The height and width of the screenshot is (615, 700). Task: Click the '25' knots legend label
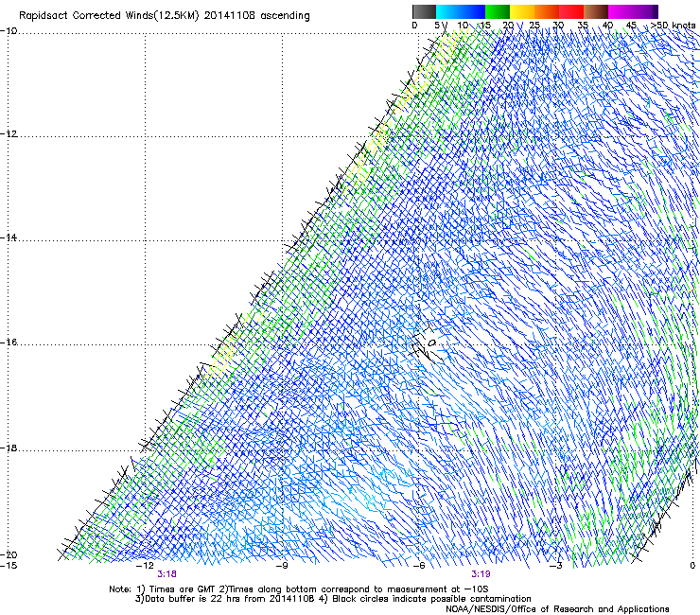click(534, 26)
